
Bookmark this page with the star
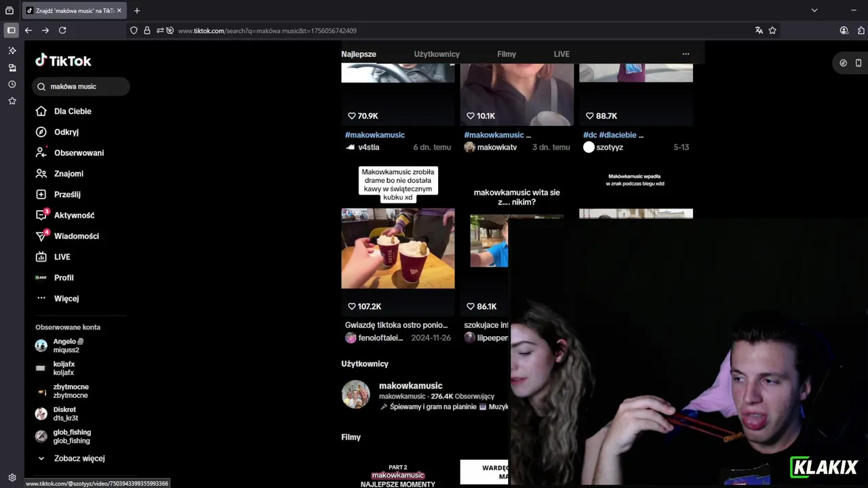tap(772, 30)
